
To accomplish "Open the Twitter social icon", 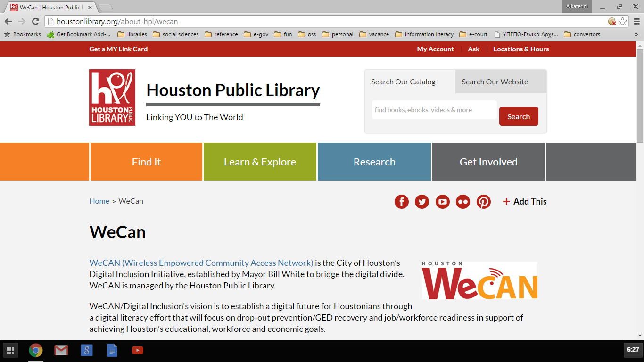I will click(x=422, y=202).
